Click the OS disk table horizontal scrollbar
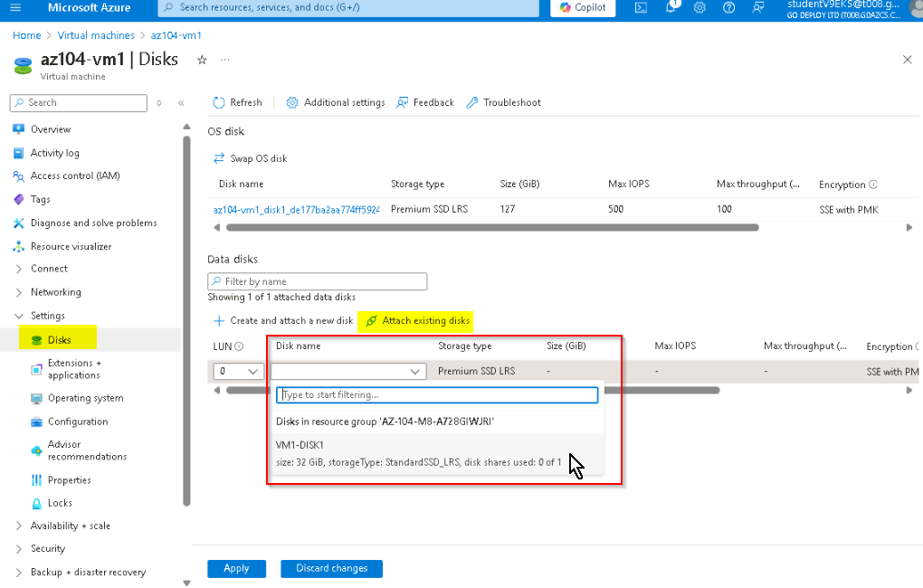This screenshot has height=588, width=923. tap(492, 228)
